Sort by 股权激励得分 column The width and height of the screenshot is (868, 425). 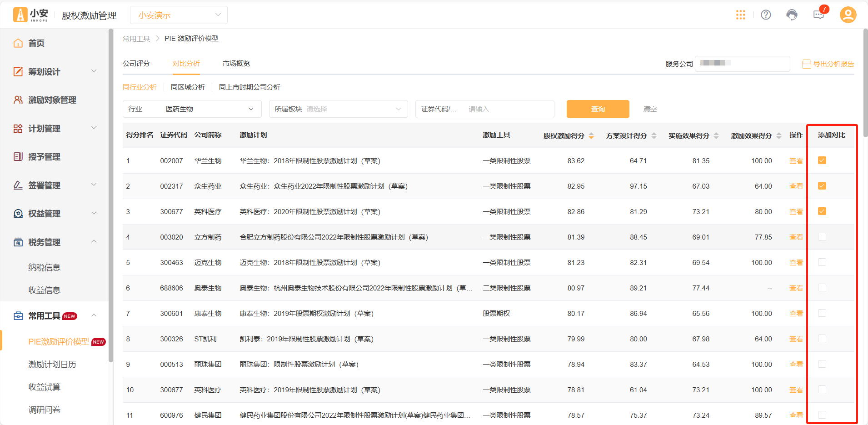[x=591, y=135]
